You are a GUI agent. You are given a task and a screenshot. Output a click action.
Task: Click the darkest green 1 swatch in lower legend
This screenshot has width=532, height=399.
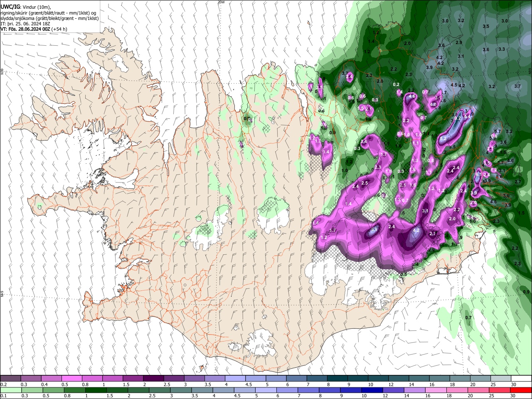(96, 390)
